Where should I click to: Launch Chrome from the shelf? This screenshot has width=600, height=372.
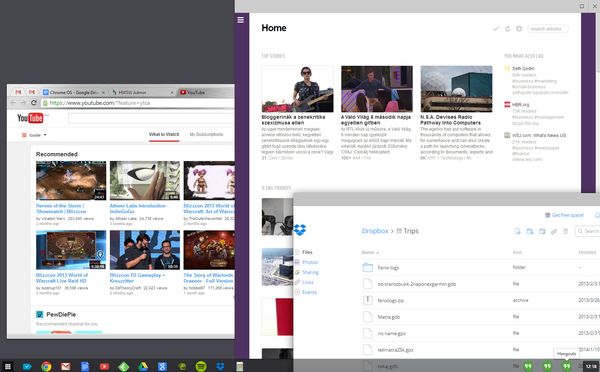pyautogui.click(x=46, y=366)
